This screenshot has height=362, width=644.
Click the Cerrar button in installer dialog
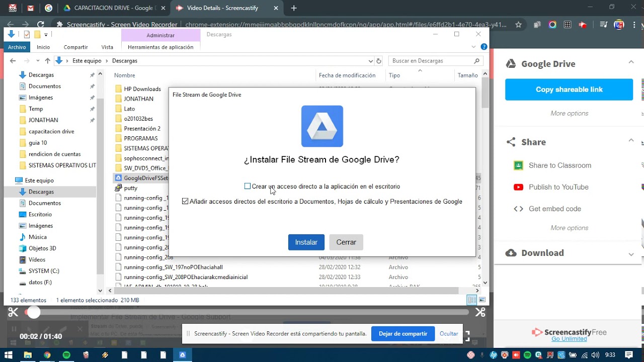[346, 242]
